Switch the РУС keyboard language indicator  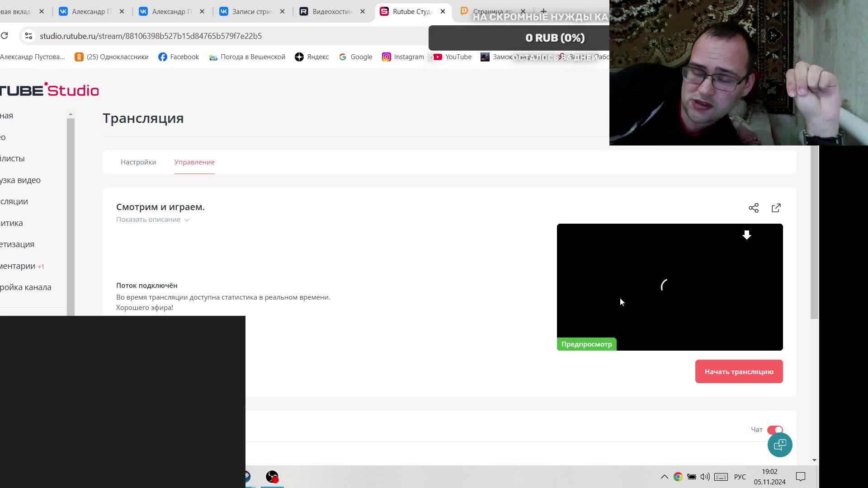click(740, 477)
